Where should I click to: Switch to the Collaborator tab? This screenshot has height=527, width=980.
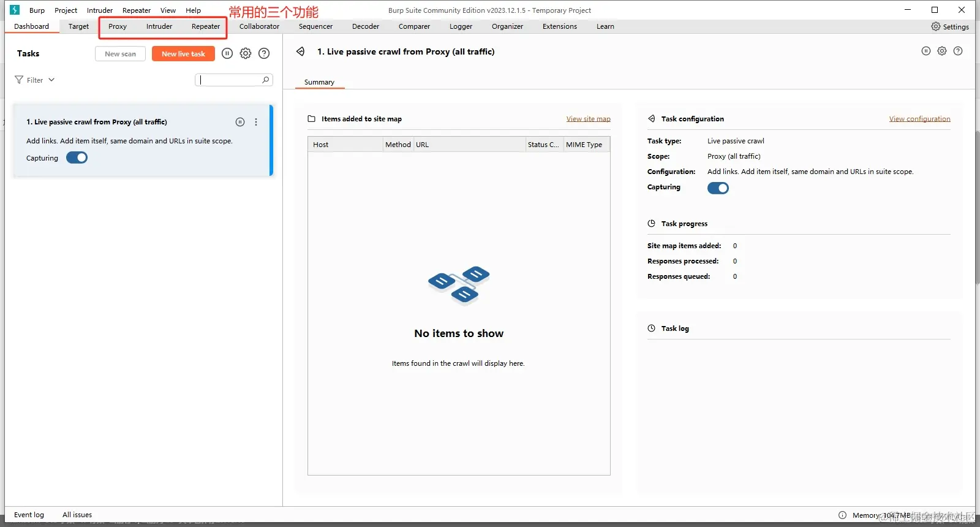(x=259, y=26)
